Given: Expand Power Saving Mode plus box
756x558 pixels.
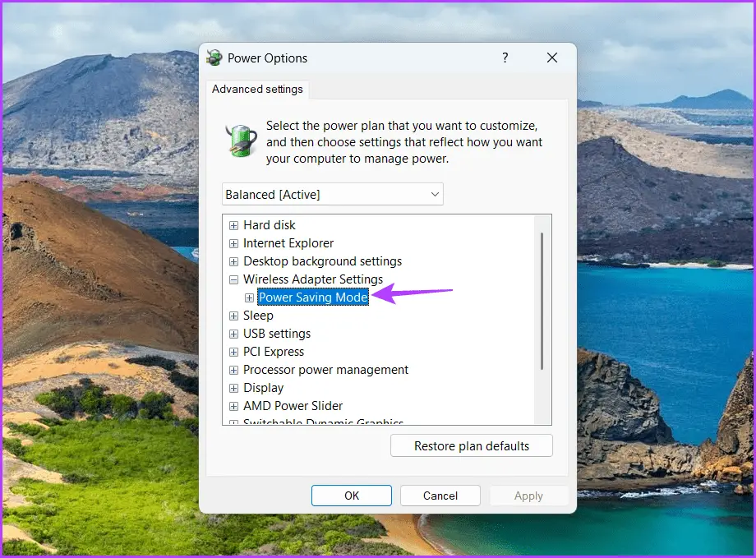Looking at the screenshot, I should click(249, 297).
